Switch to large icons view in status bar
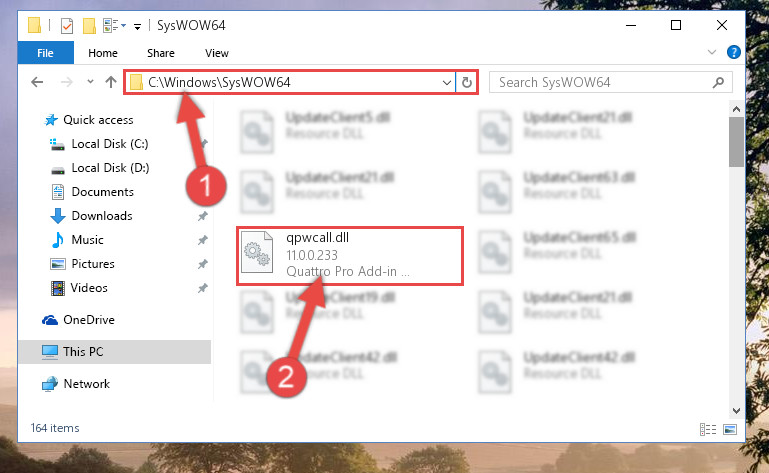Screen dimensions: 769x473 click(730, 430)
